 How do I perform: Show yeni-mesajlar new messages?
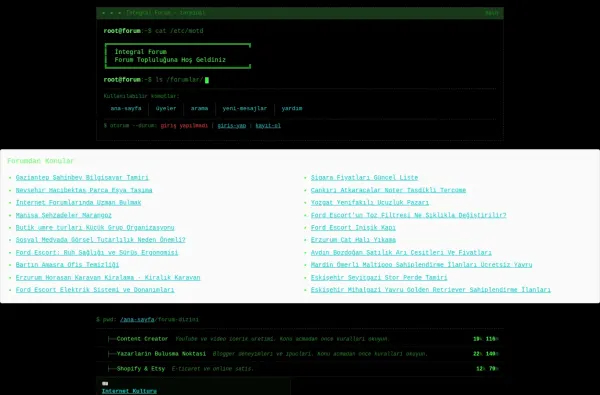click(245, 109)
